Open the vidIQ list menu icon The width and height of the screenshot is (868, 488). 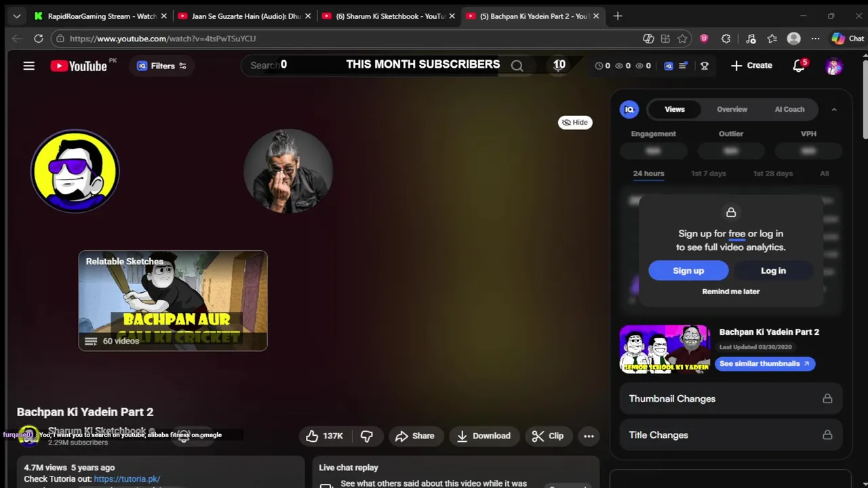tap(684, 66)
